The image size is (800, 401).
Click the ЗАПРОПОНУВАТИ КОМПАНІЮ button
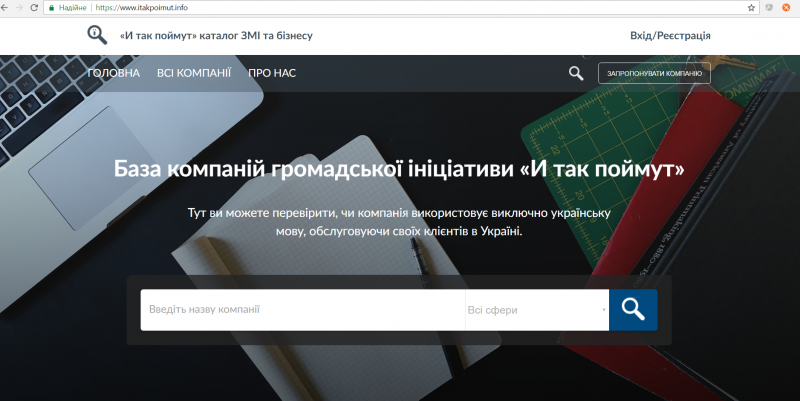coord(654,73)
